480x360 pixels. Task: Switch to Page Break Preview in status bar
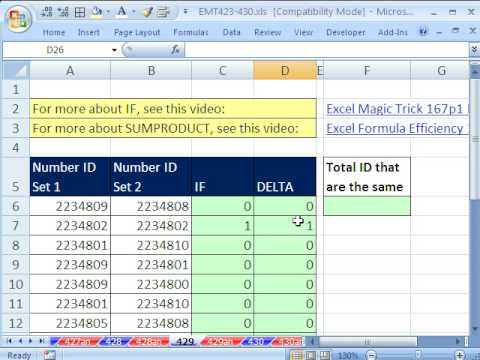point(325,355)
